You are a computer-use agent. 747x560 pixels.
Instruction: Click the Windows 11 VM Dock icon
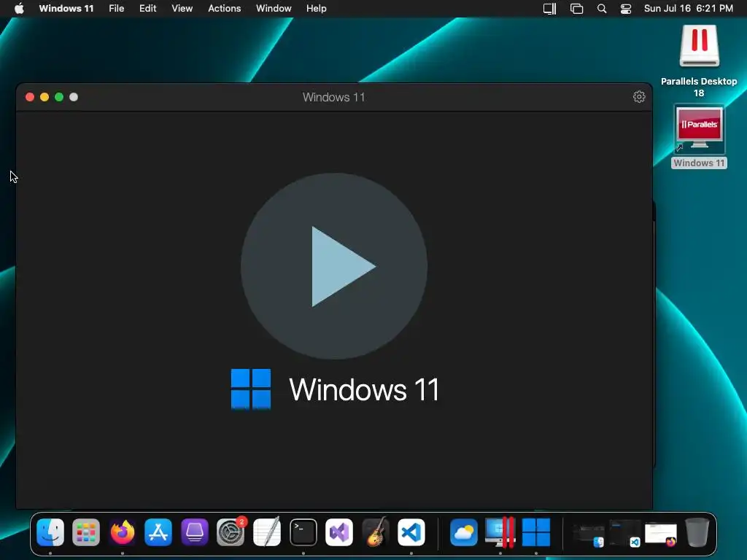[x=536, y=532]
